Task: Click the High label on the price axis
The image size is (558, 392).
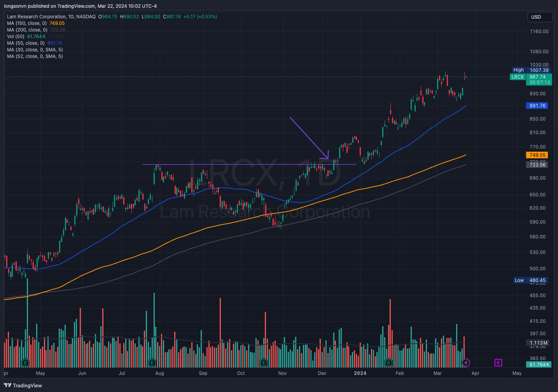Action: point(519,70)
